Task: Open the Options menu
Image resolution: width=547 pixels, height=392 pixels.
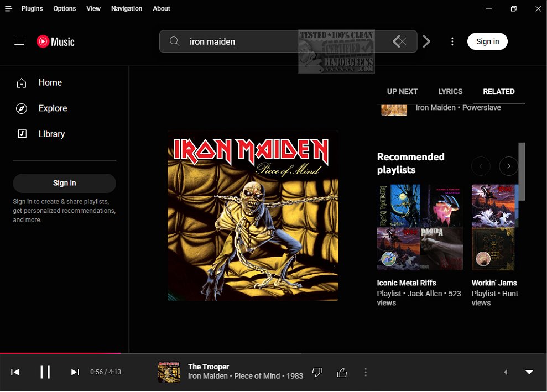Action: pyautogui.click(x=65, y=8)
